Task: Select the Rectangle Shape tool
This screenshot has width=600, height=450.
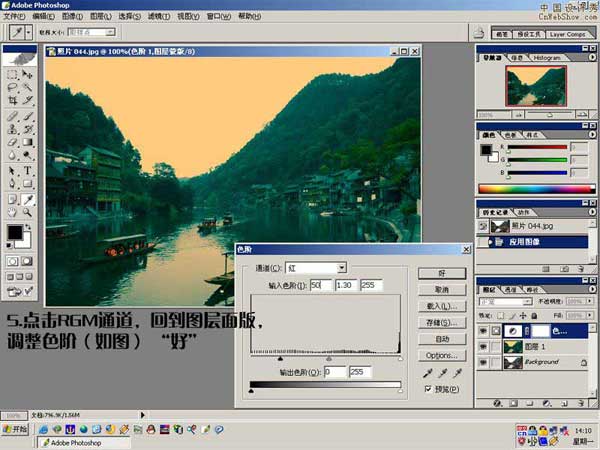Action: [x=27, y=184]
